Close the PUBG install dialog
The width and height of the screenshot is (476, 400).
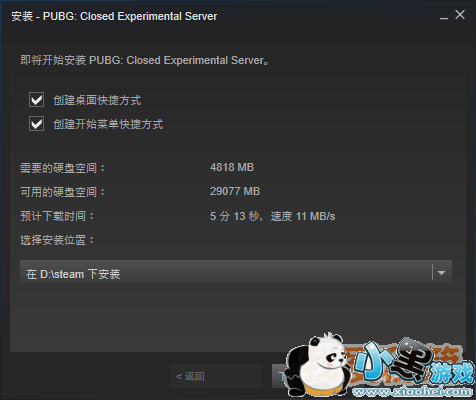click(x=460, y=15)
